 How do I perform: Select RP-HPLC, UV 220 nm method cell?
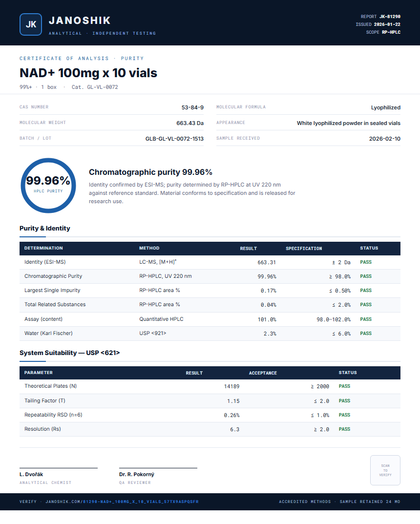[x=166, y=276]
